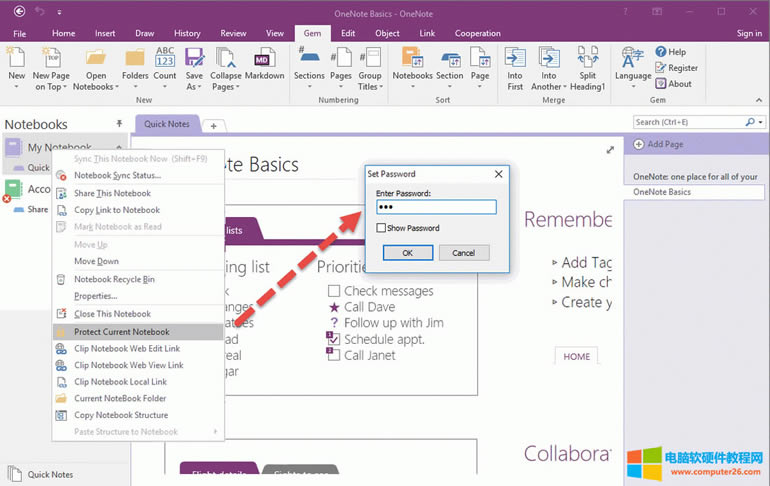Tick the Check messages checkbox
770x486 pixels.
point(334,291)
